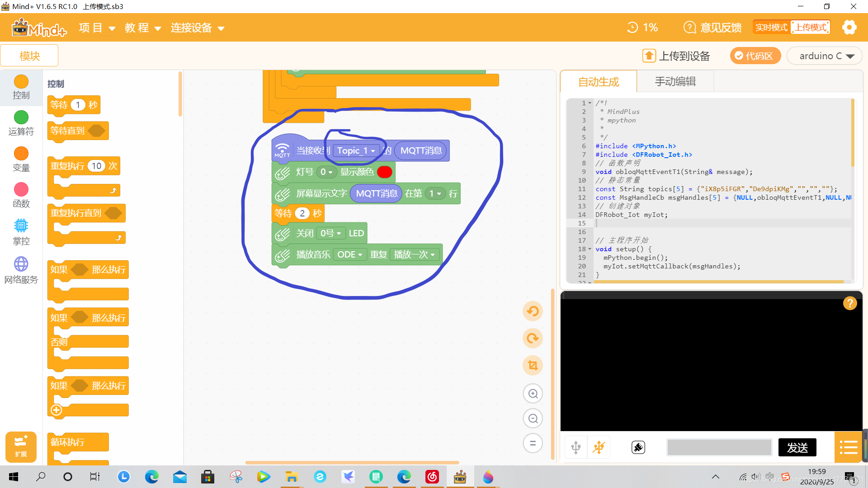Open the serial console menu list icon
This screenshot has width=868, height=488.
[x=849, y=447]
